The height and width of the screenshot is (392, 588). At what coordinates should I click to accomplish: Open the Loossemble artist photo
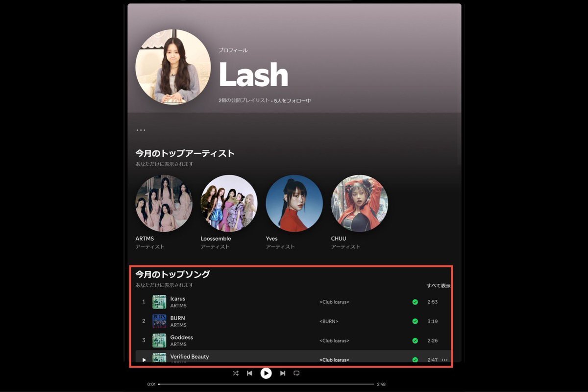[229, 203]
